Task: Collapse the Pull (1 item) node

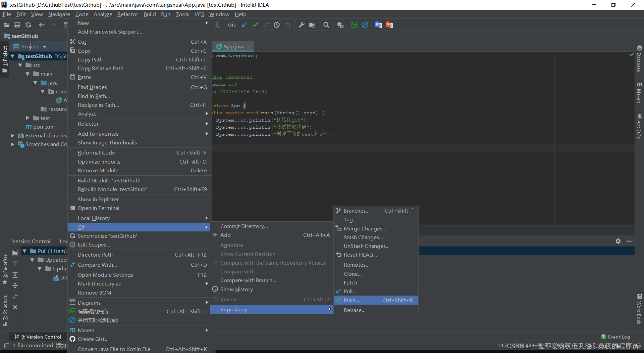Action: click(24, 251)
